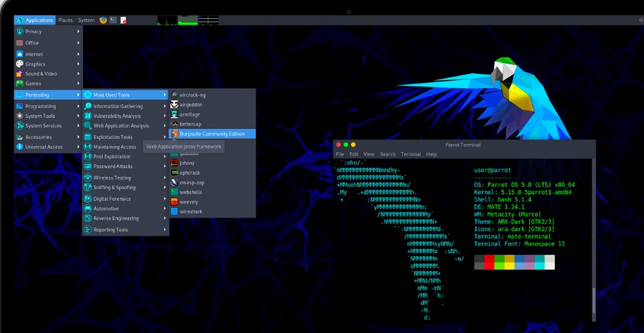The image size is (644, 333).
Task: Click the red color block in terminal
Action: click(x=489, y=262)
